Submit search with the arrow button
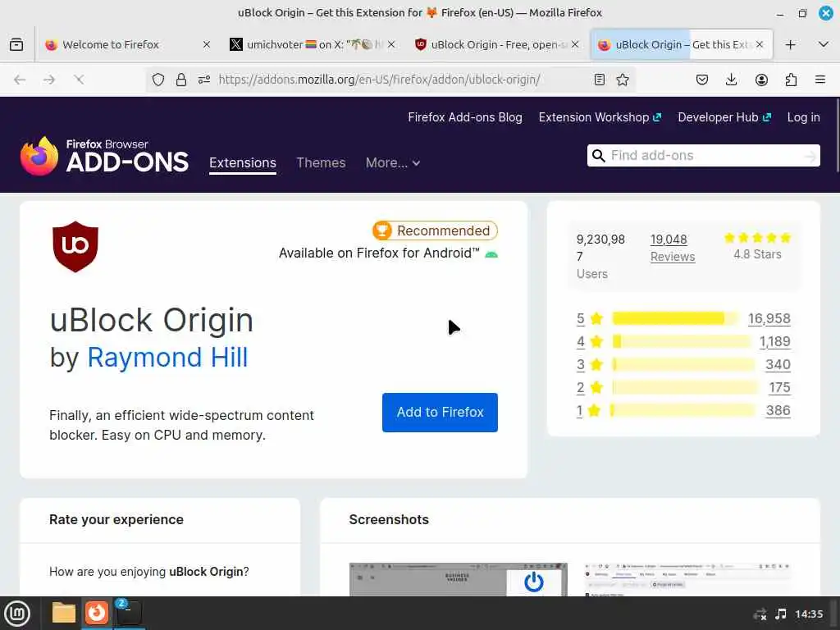 (x=810, y=156)
